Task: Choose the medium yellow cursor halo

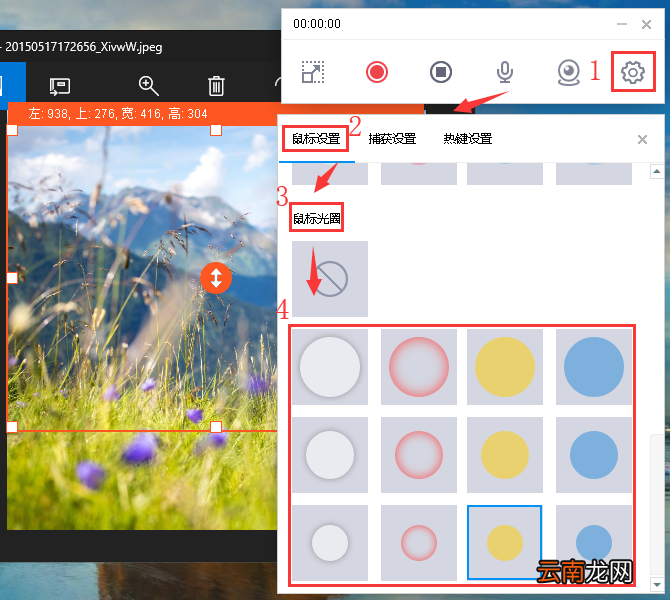Action: (x=505, y=455)
